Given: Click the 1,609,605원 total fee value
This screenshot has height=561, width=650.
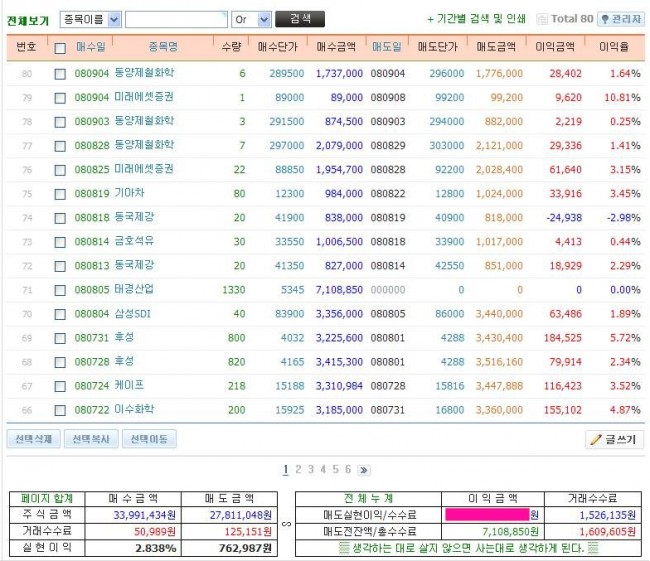Looking at the screenshot, I should (x=607, y=532).
